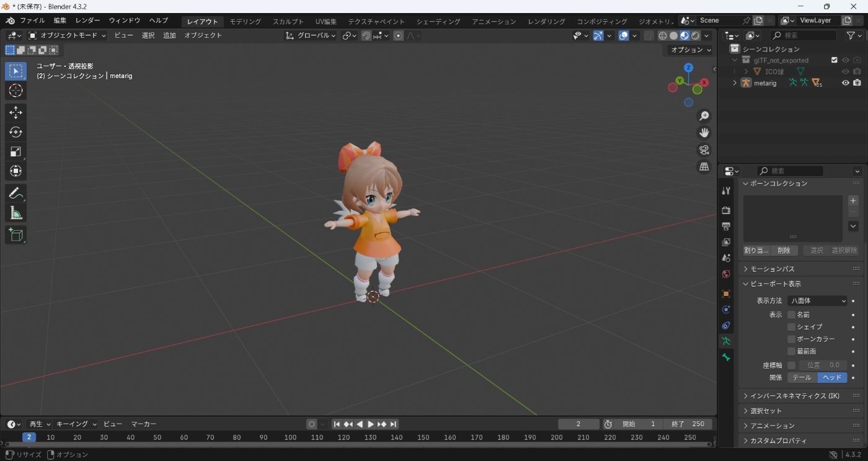Image resolution: width=868 pixels, height=461 pixels.
Task: Open the グローバル orientation dropdown
Action: click(x=311, y=36)
